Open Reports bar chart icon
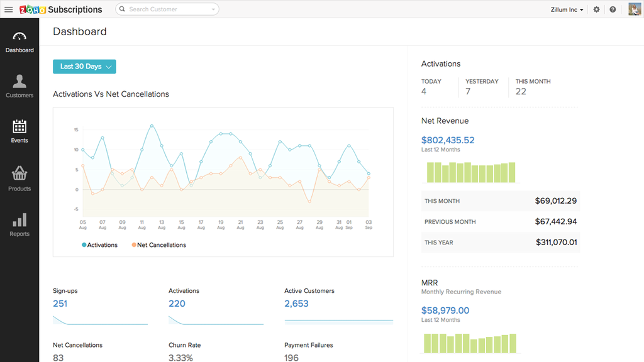This screenshot has width=644, height=362. [19, 224]
